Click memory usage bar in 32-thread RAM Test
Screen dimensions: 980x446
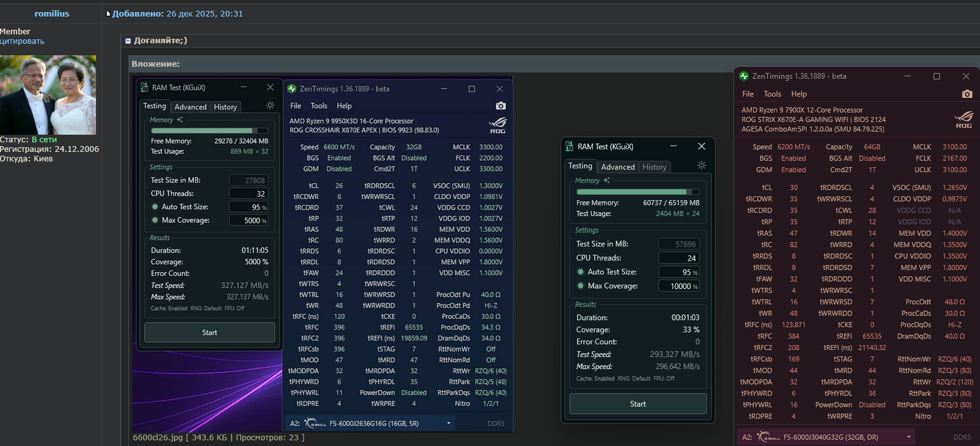pyautogui.click(x=210, y=130)
